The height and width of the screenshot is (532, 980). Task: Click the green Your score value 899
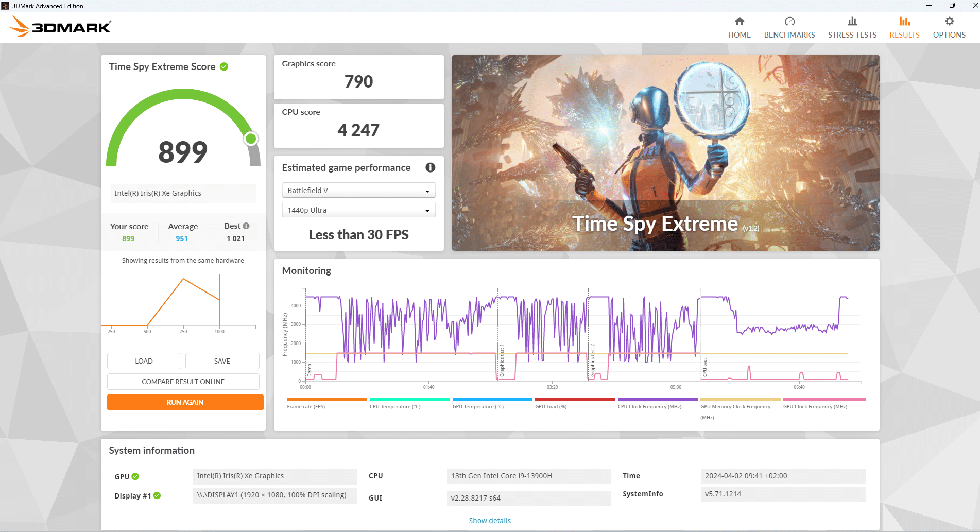[128, 238]
